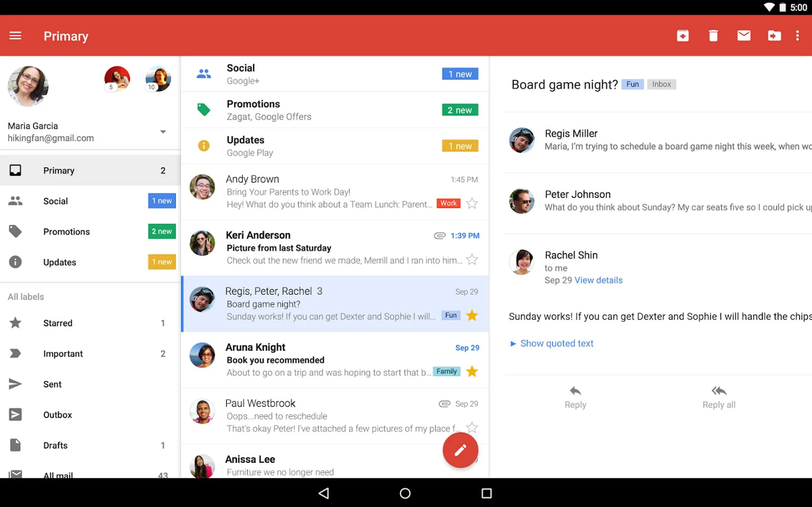
Task: Click the hamburger menu icon
Action: tap(16, 36)
